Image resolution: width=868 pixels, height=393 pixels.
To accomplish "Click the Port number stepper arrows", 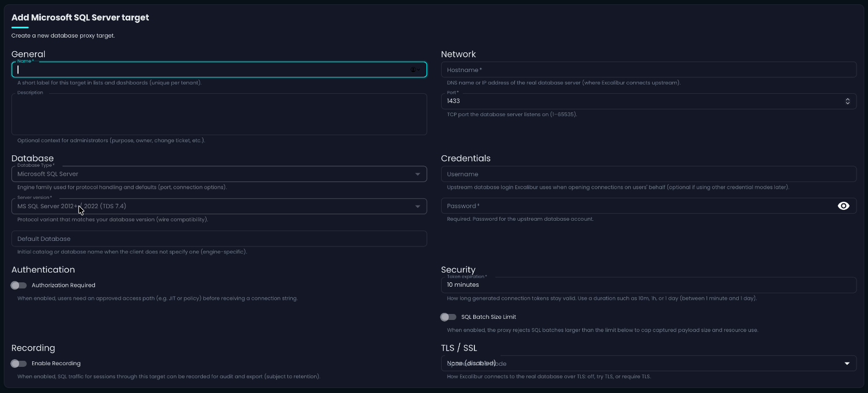I will coord(848,101).
